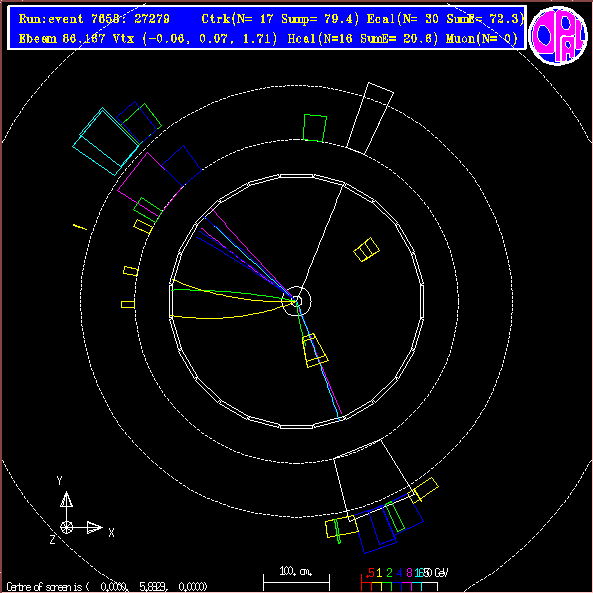Click the Ebeam 86.167 value

click(x=62, y=39)
